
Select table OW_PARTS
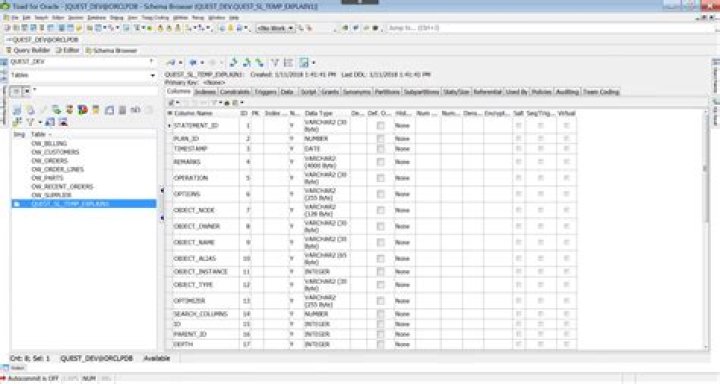point(47,178)
